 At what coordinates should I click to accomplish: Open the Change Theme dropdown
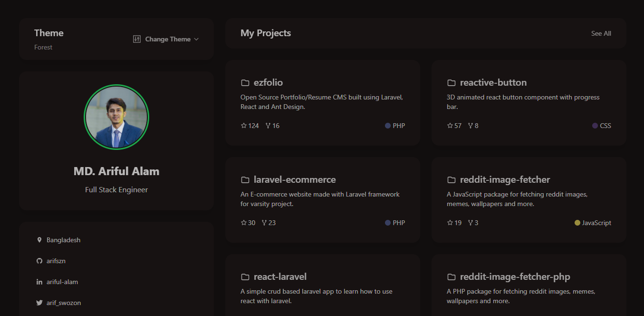point(167,39)
